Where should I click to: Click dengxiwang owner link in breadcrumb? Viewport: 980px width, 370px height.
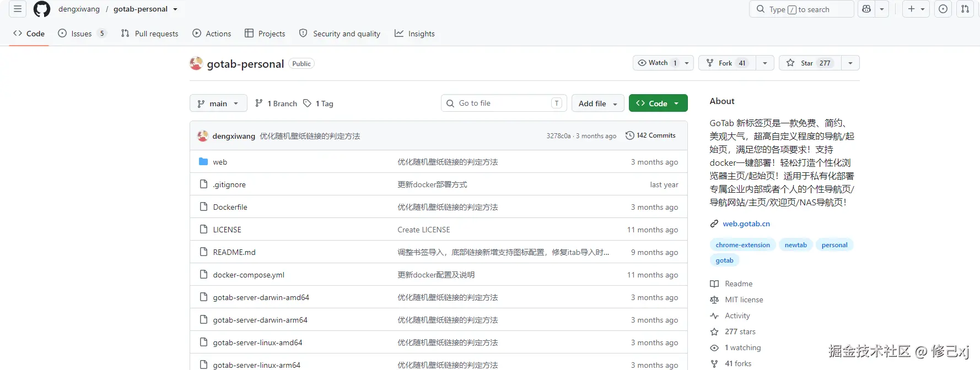click(x=79, y=9)
